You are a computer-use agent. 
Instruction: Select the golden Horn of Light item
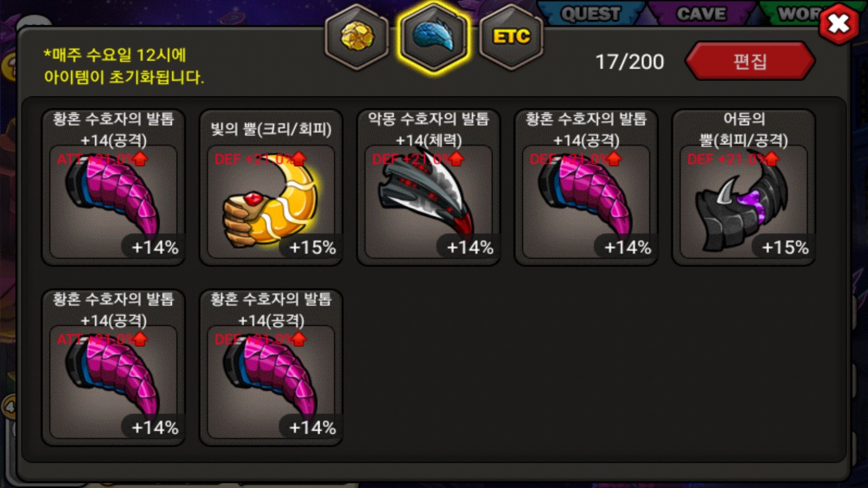point(271,188)
